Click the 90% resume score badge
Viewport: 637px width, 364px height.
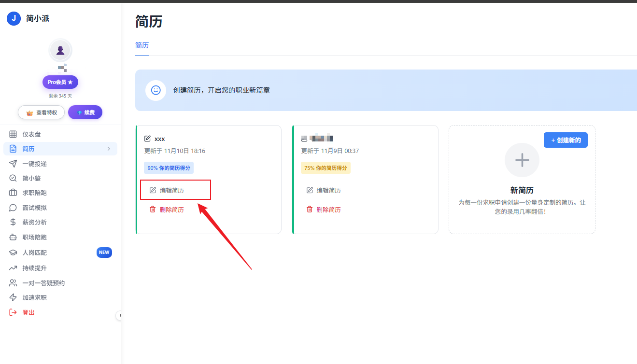coord(169,168)
